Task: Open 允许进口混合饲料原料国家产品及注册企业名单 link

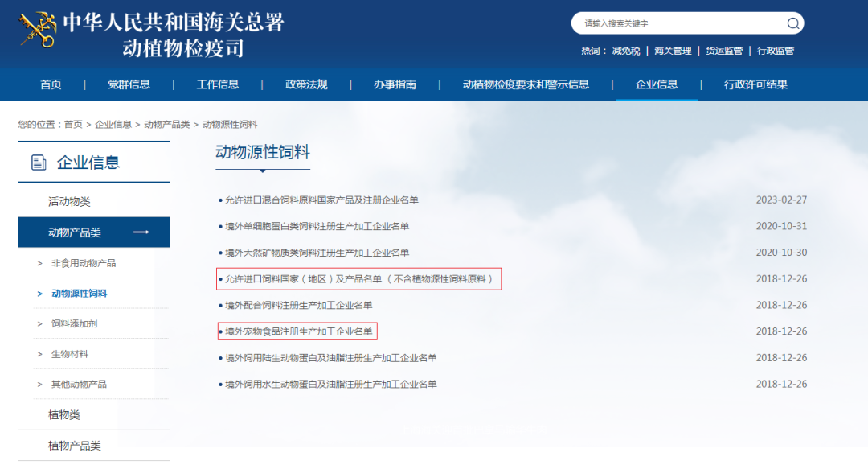Action: [x=321, y=200]
